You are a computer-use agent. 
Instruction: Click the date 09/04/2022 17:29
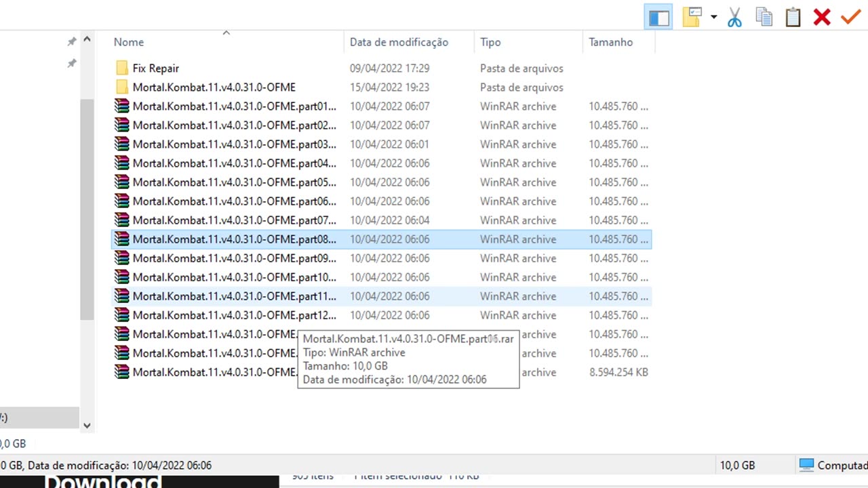pos(389,68)
